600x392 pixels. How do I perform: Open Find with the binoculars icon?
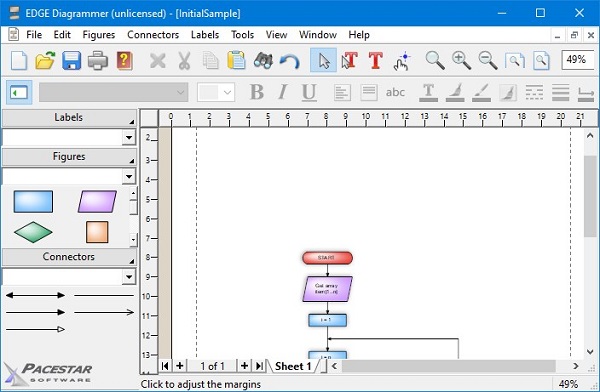tap(263, 60)
